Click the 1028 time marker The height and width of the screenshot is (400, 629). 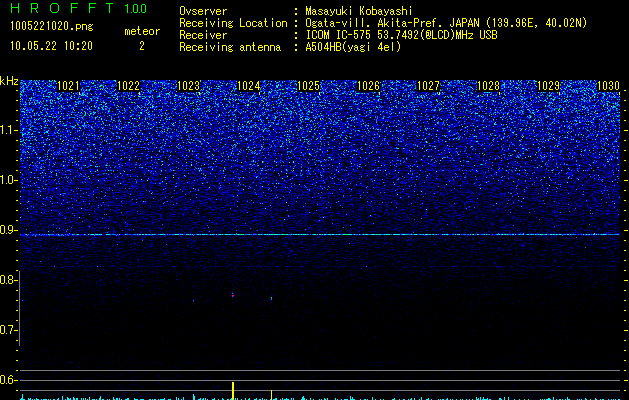click(x=488, y=86)
